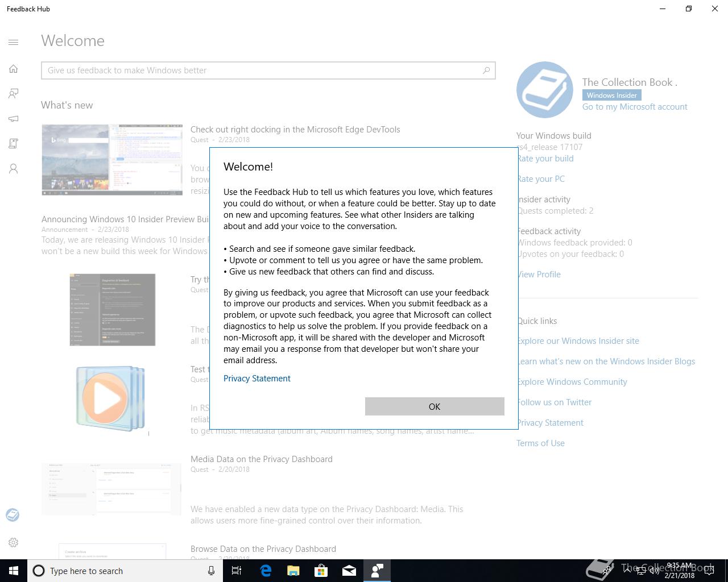This screenshot has height=582, width=728.
Task: Click The Collection Book profile avatar
Action: tap(545, 90)
